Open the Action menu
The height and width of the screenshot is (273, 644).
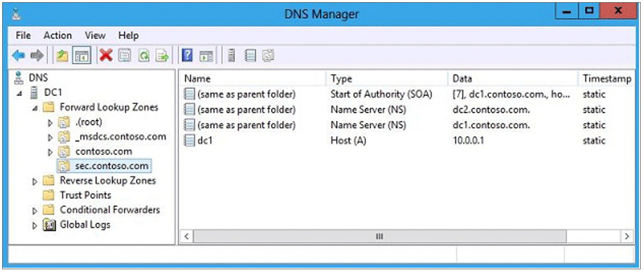pos(57,35)
